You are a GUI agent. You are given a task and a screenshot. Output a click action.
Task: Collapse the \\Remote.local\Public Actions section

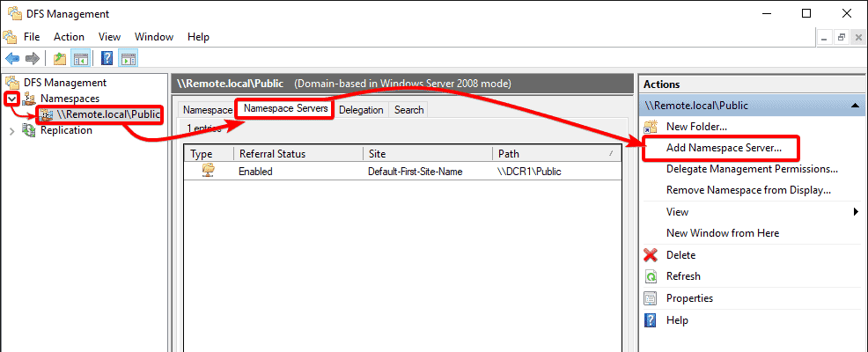pos(856,105)
